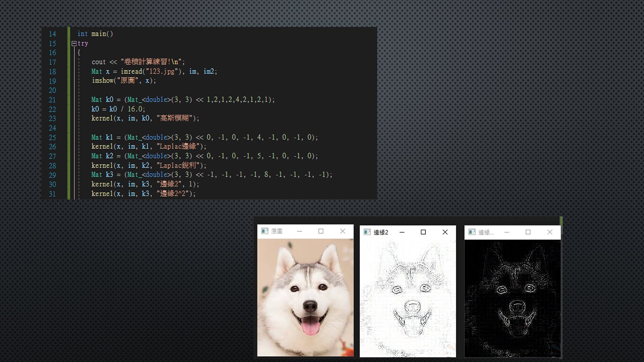Click the 'int main()' code line
644x362 pixels.
click(95, 34)
